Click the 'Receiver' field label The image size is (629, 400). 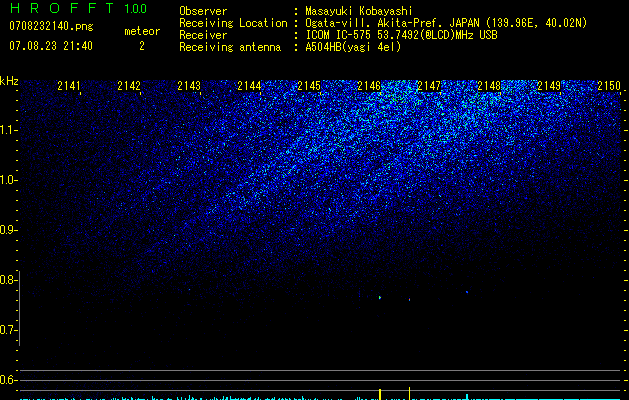(x=203, y=35)
